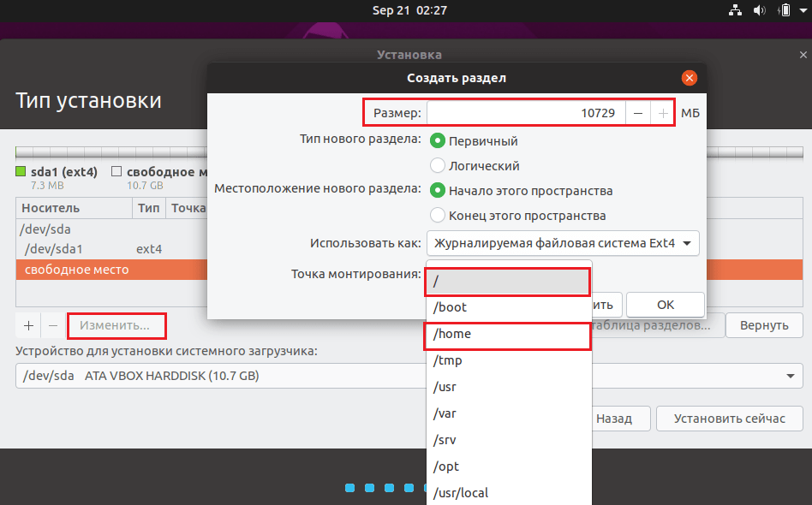
Task: Click the Установить сейчас button
Action: pos(729,419)
